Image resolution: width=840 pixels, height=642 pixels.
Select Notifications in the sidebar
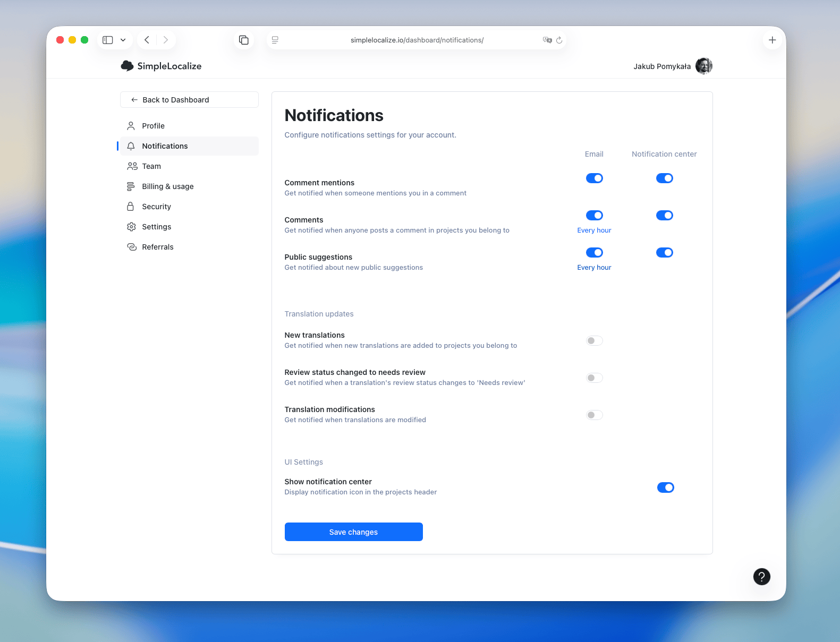click(x=189, y=146)
